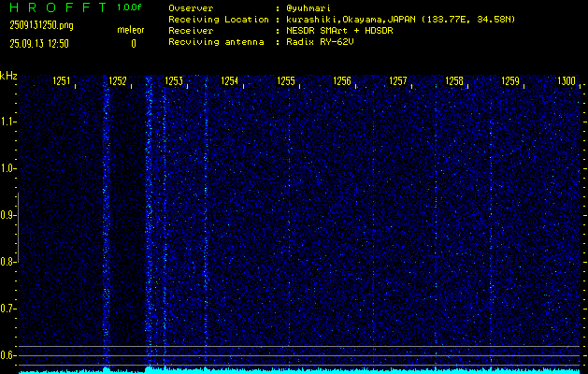The image size is (588, 374).
Task: Click the 0.9 kHz axis label
Action: (x=7, y=215)
